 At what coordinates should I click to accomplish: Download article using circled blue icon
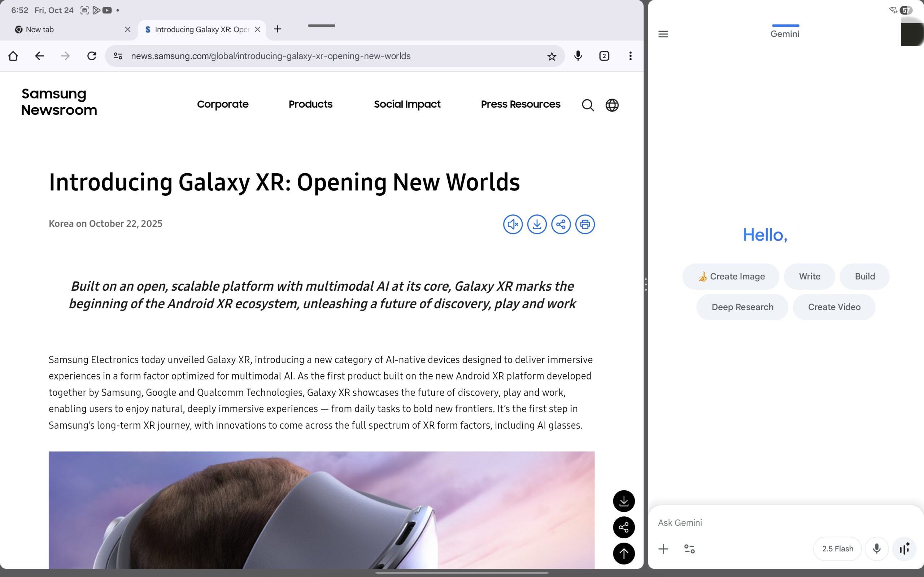coord(537,224)
